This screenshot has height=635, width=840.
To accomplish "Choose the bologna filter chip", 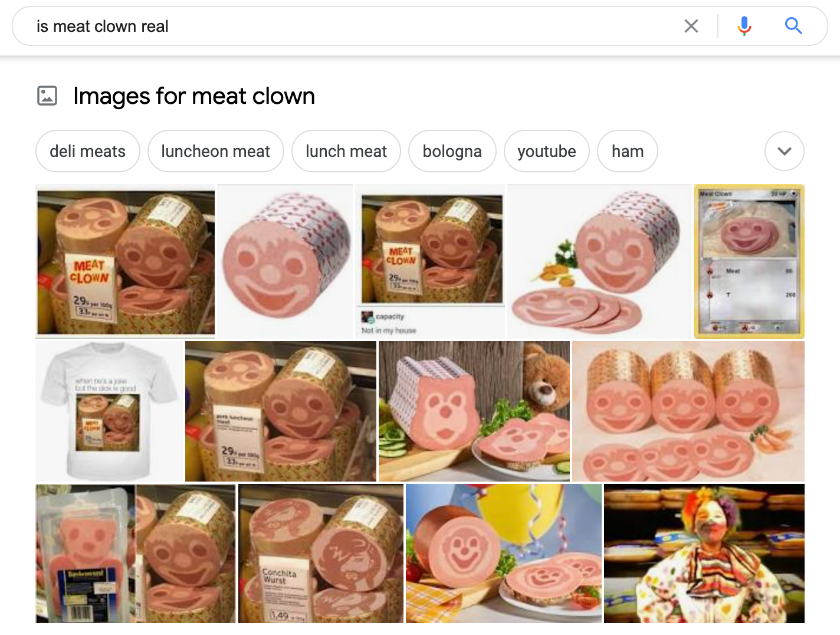I will point(452,151).
